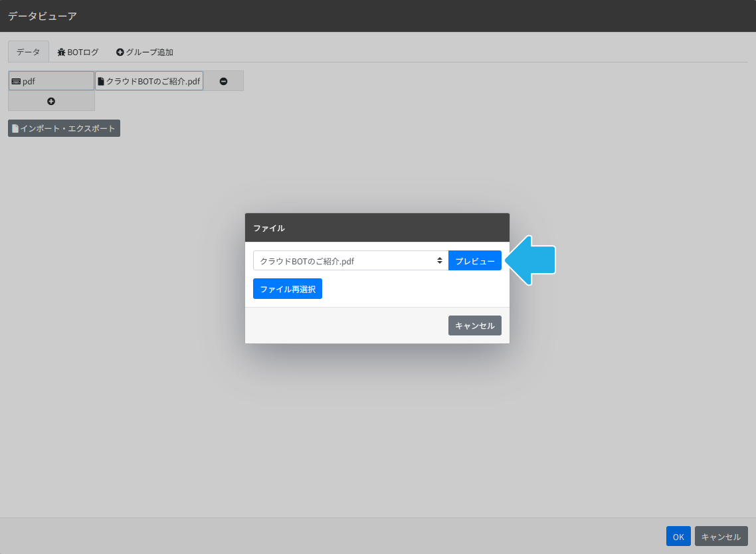Cancel the ファイル dialog

[475, 325]
